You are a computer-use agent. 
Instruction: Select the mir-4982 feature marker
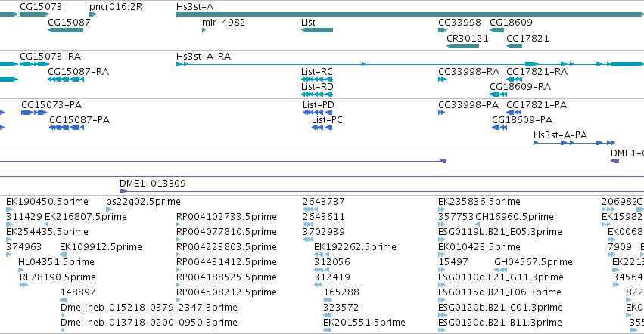204,30
